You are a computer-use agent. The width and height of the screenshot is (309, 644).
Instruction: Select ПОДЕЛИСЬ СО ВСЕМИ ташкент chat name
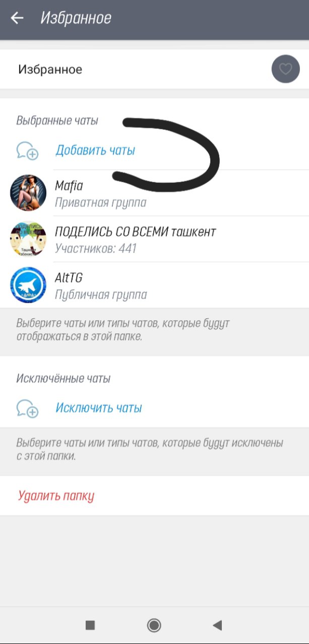tap(135, 232)
